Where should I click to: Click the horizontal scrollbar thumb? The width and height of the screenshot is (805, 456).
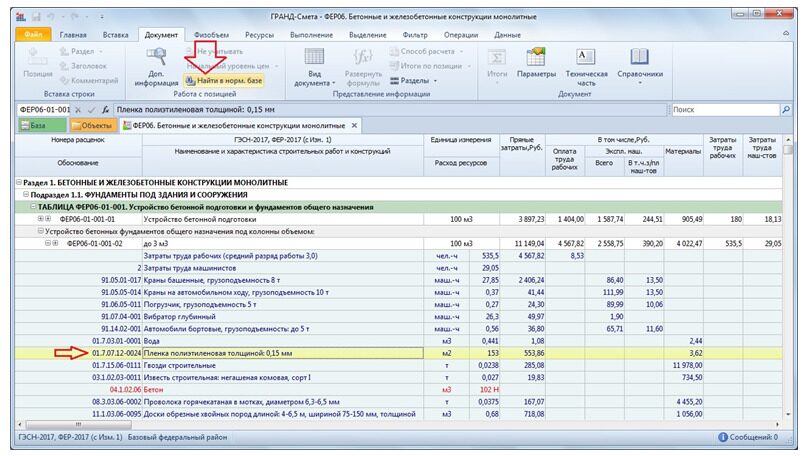coord(78,425)
